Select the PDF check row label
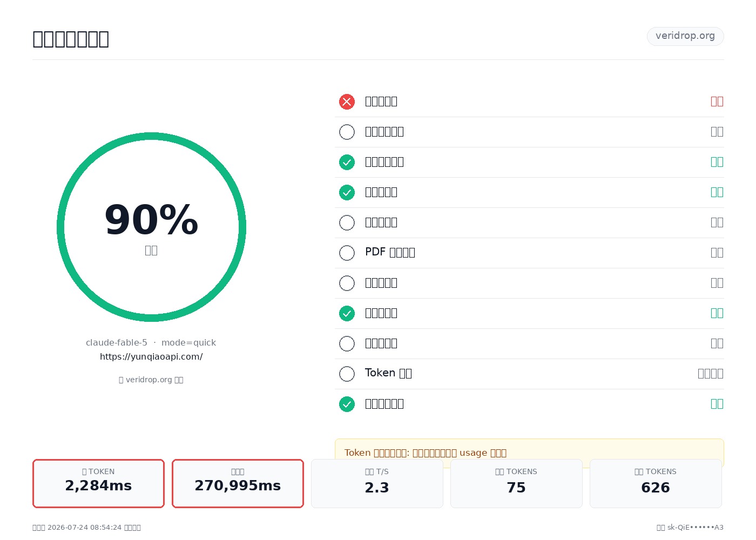Image resolution: width=756 pixels, height=540 pixels. (390, 252)
